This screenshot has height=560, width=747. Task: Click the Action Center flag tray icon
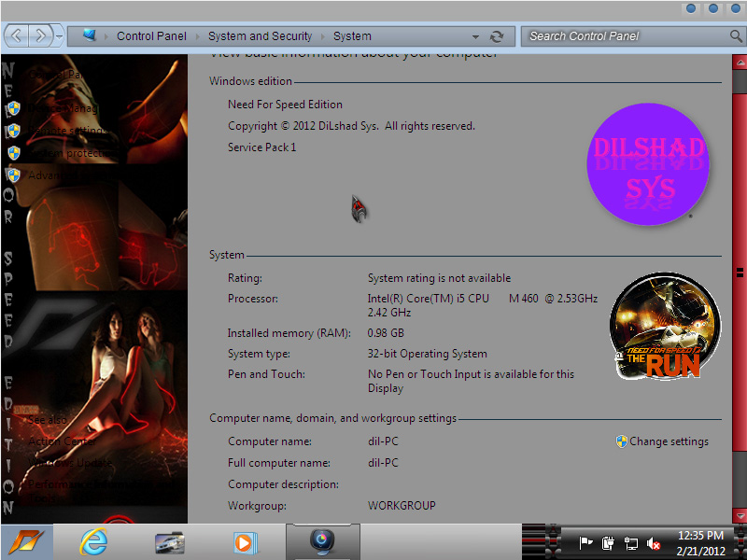click(586, 542)
